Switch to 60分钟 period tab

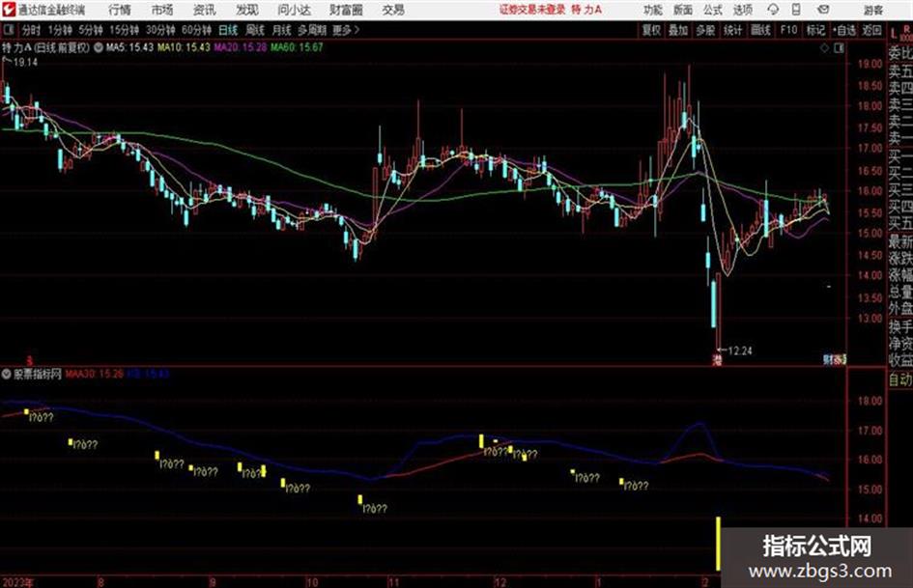tap(197, 30)
